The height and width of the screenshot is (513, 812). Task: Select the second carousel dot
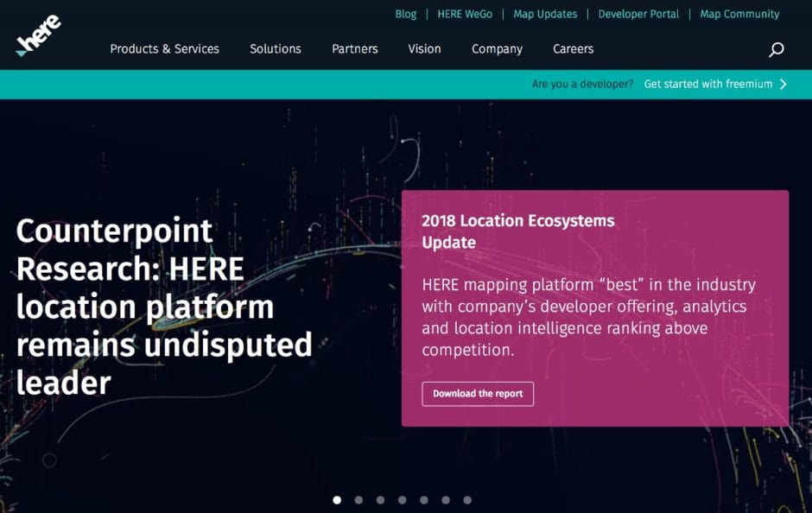(358, 500)
